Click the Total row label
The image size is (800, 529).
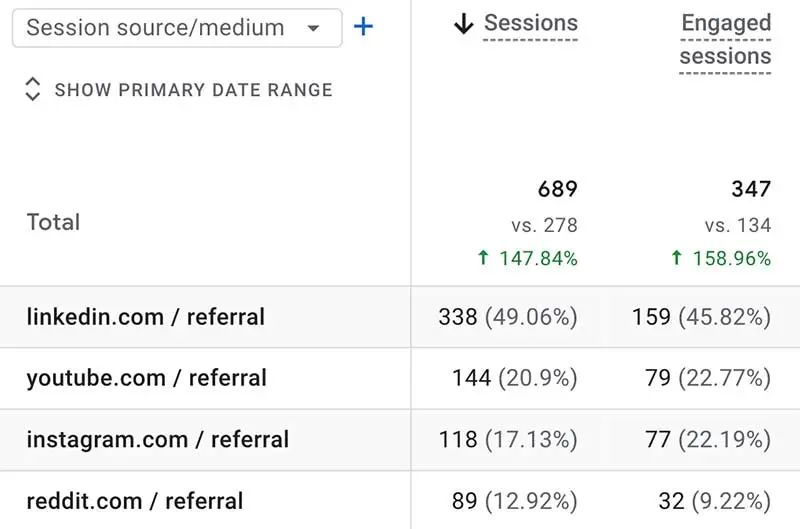[54, 222]
